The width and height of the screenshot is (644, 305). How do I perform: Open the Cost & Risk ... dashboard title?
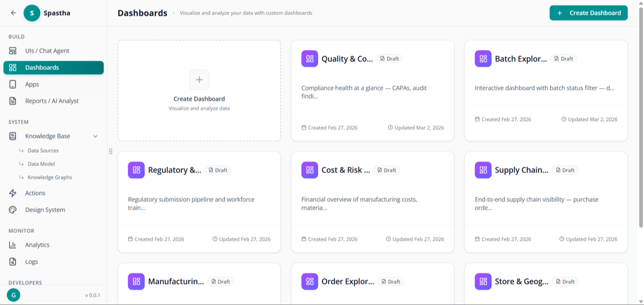[x=346, y=170]
